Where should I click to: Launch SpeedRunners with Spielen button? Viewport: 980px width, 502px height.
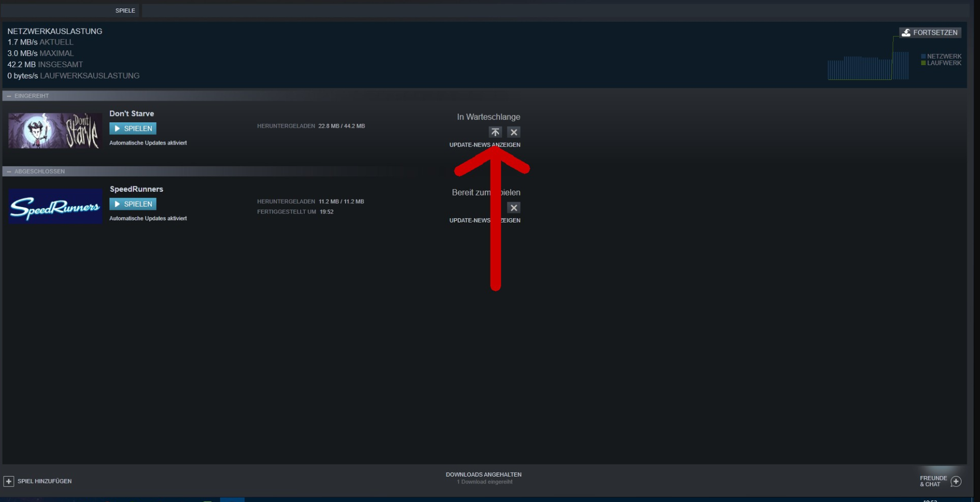point(133,204)
